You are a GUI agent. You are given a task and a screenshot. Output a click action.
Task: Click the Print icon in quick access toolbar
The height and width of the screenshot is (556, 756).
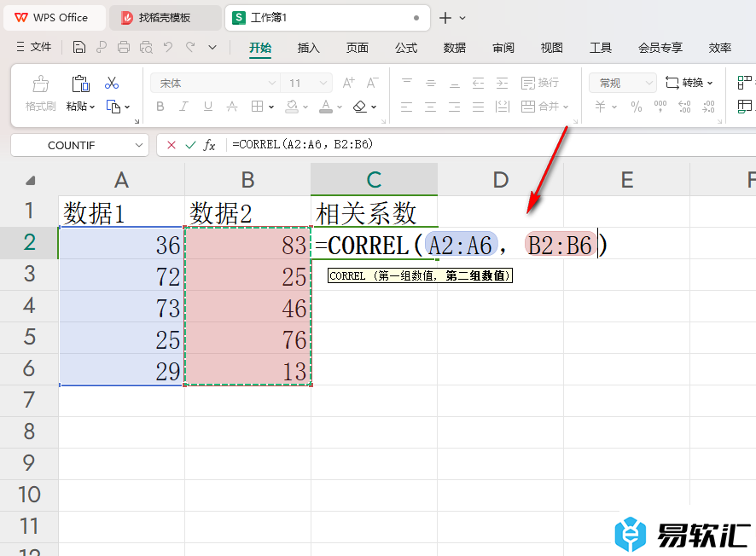point(124,47)
